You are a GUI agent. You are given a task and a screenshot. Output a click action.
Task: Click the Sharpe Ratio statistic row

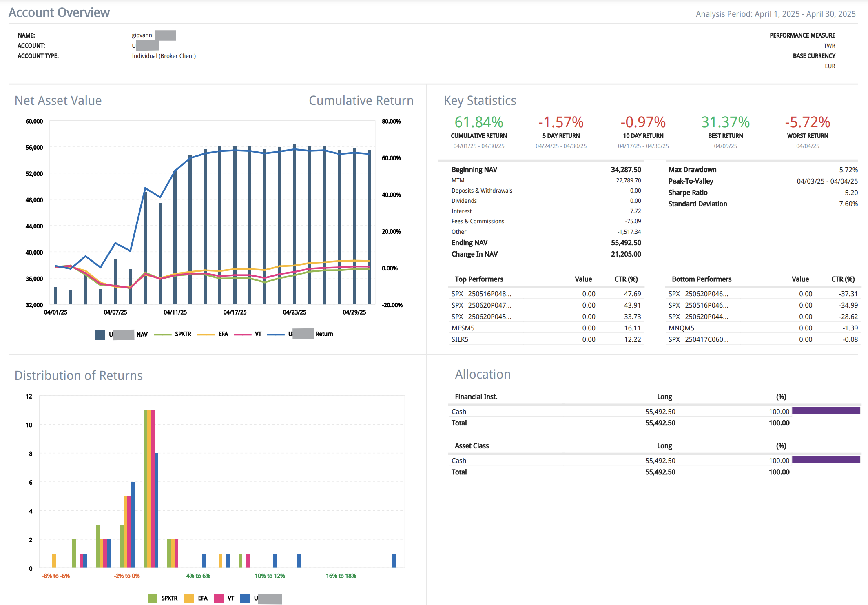688,193
